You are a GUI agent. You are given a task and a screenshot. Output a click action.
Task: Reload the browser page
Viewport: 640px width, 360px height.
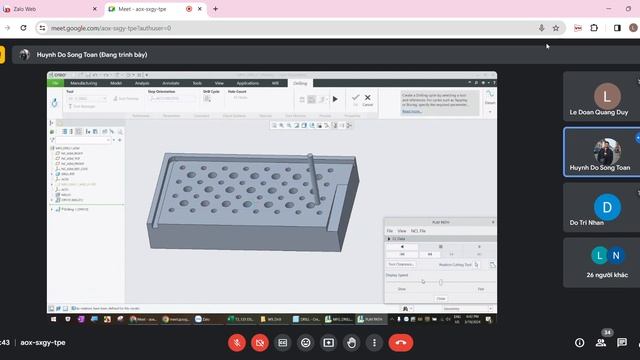point(23,28)
